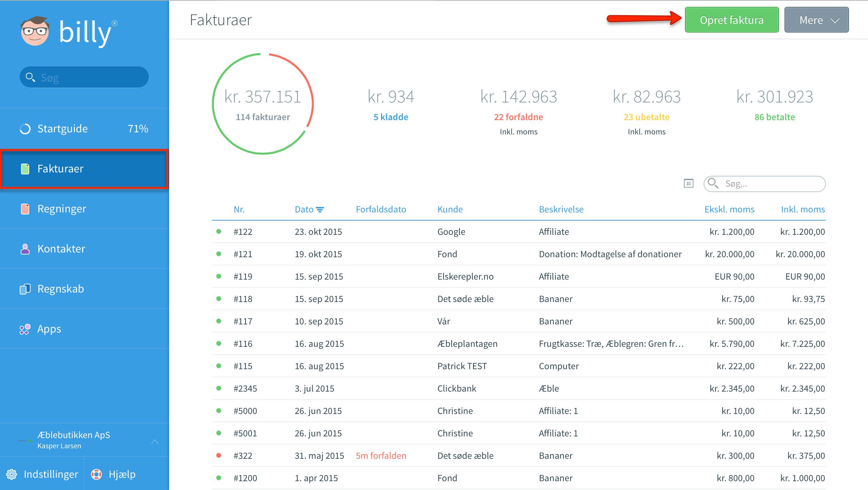The image size is (868, 490).
Task: Click the Regnskab copy icon
Action: [25, 289]
